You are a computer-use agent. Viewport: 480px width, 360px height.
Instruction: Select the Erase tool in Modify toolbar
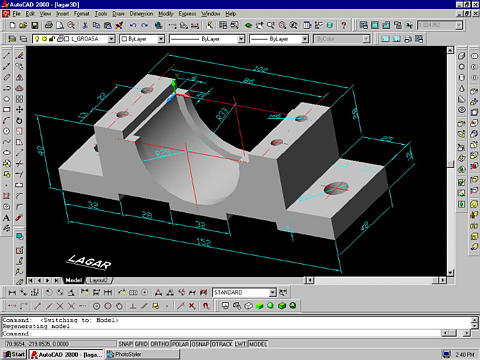tap(19, 56)
